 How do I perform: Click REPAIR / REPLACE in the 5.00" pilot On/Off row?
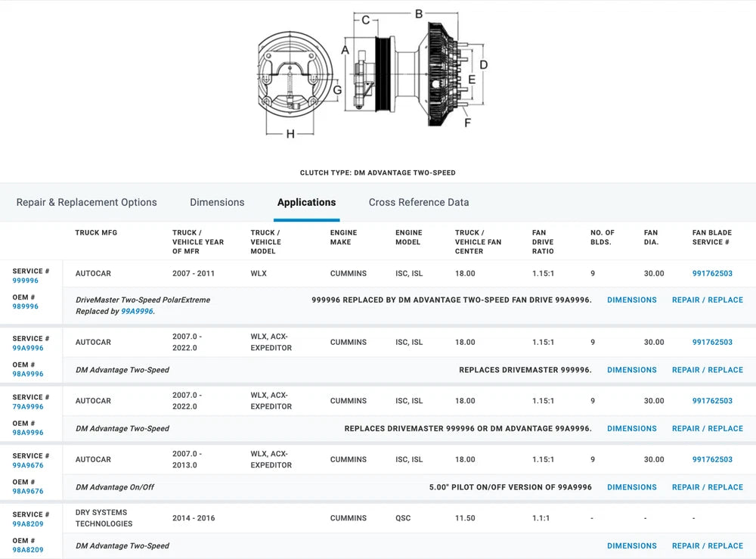[707, 487]
